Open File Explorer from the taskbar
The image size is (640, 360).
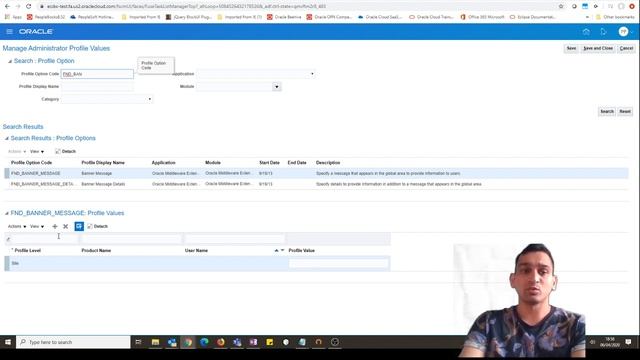tap(156, 342)
